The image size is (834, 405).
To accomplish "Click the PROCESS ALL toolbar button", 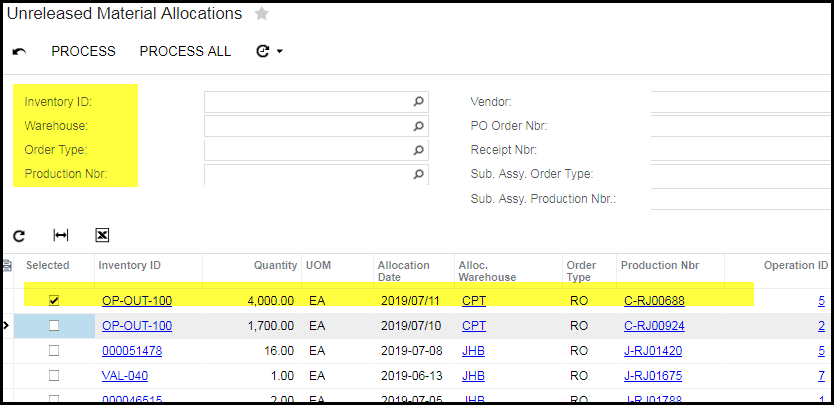I will [x=185, y=51].
